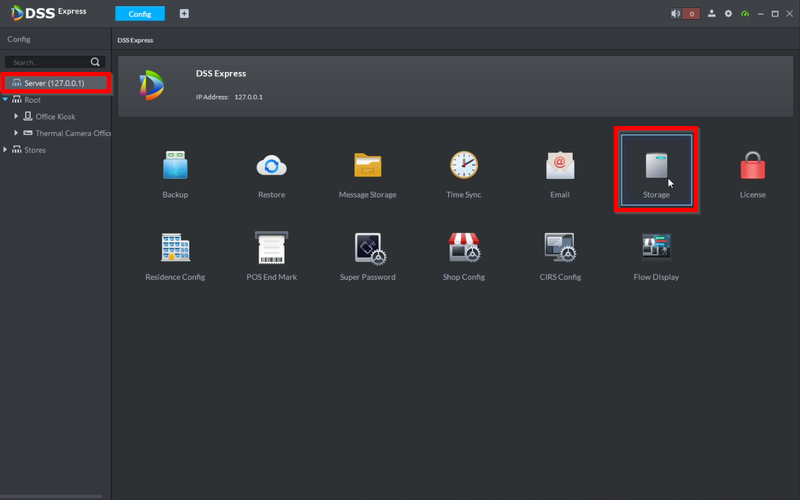Image resolution: width=800 pixels, height=500 pixels.
Task: Click the IP Address 127.0.0.1 value
Action: point(248,97)
